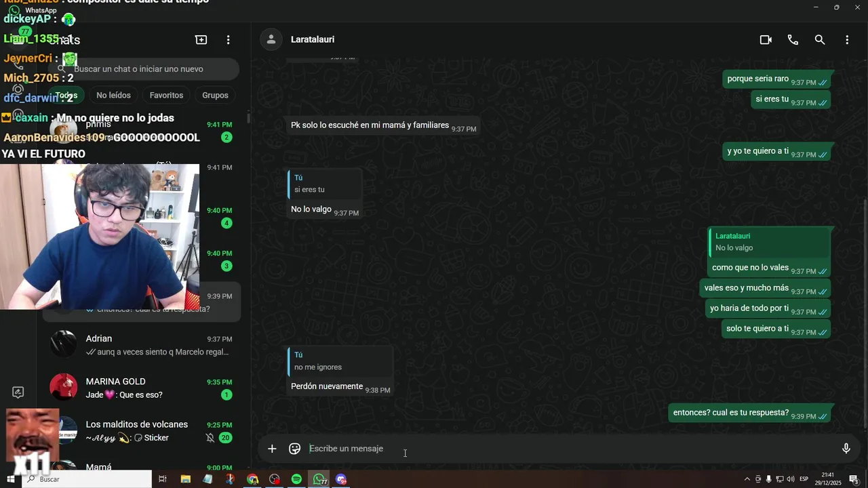Viewport: 868px width, 488px height.
Task: Open the Discord taskbar icon
Action: pyautogui.click(x=341, y=479)
